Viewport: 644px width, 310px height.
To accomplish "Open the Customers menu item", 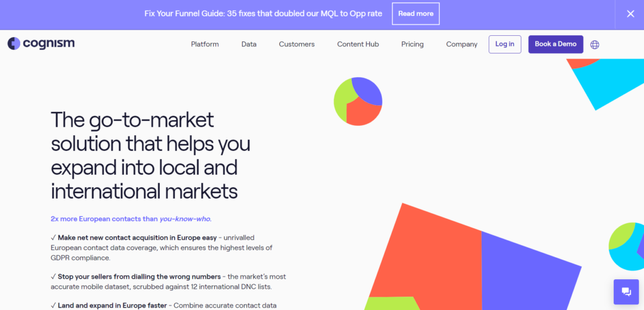I will point(297,45).
